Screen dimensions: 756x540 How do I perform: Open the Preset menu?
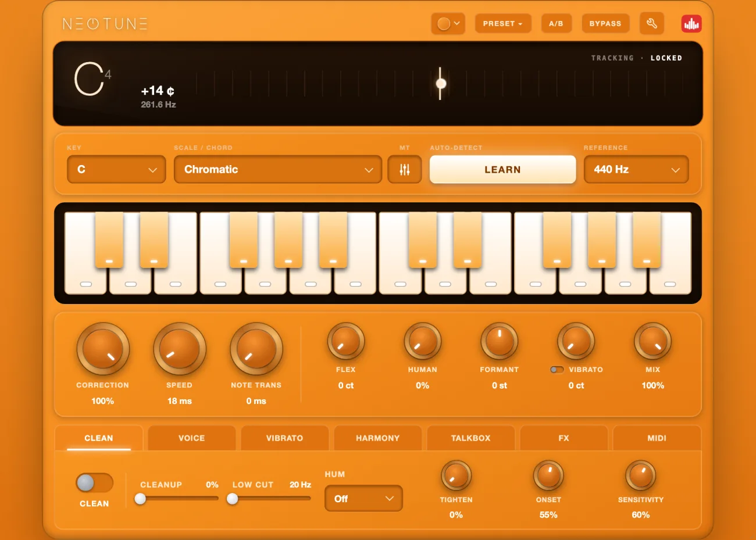(x=503, y=24)
